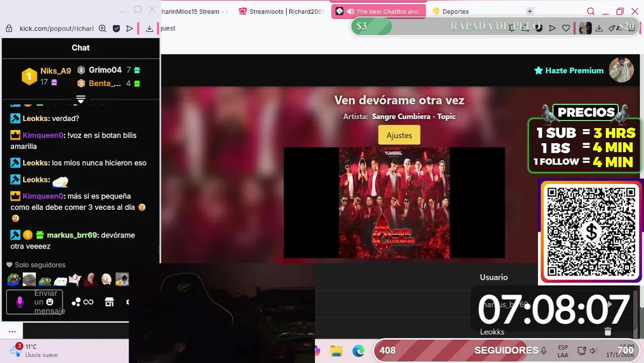
Task: Open File Explorer from the taskbar
Action: 336,351
